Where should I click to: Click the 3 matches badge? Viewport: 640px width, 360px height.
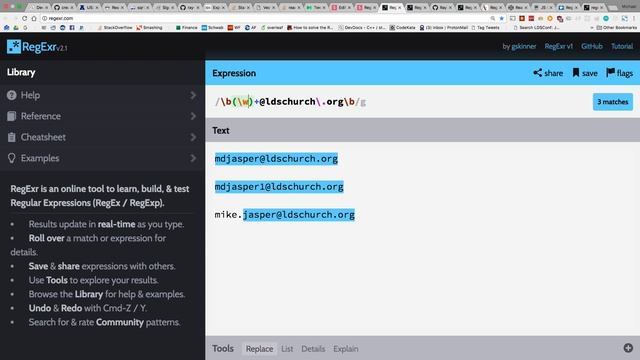pos(613,102)
